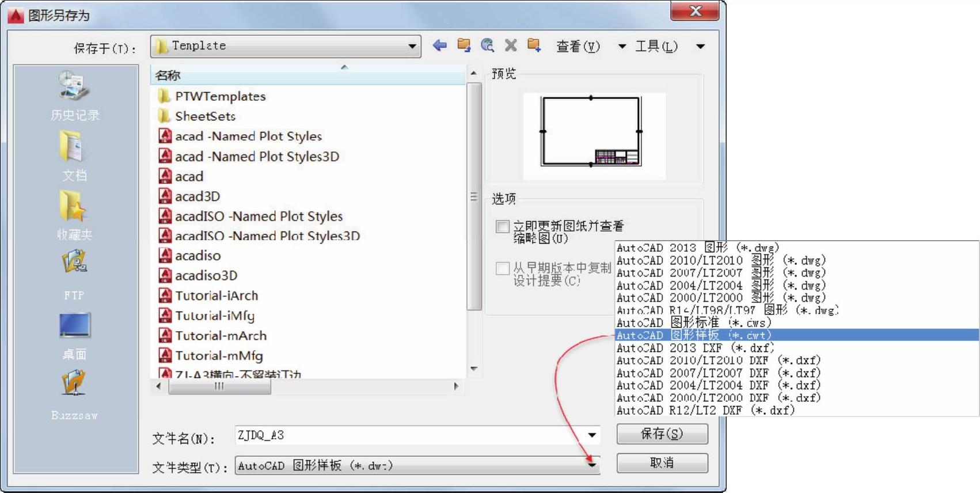Select acad -Named Plot Styles template file

[240, 136]
